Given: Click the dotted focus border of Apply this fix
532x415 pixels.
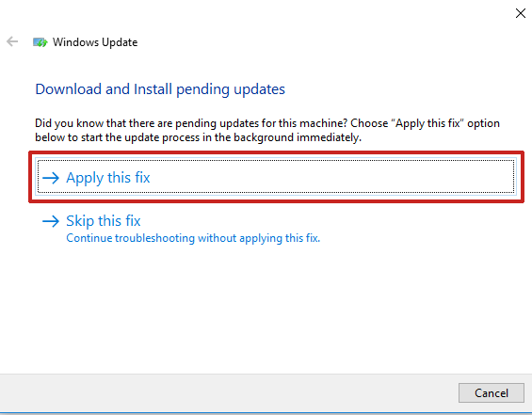Looking at the screenshot, I should click(x=276, y=160).
